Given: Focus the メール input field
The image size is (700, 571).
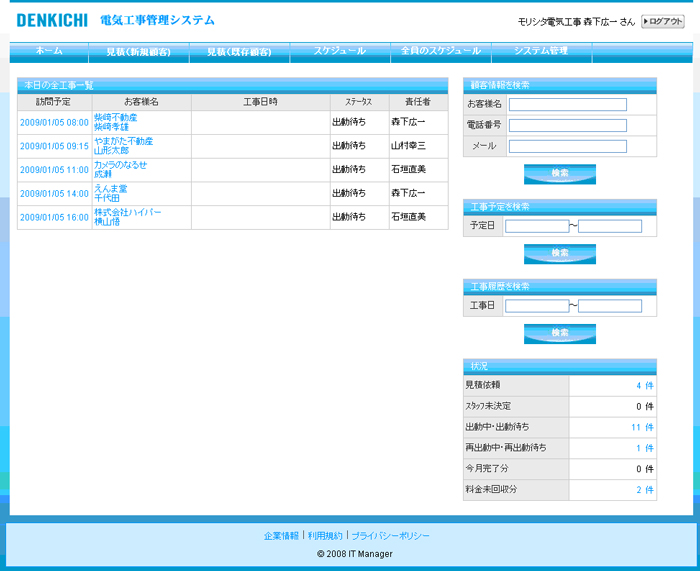Looking at the screenshot, I should 567,146.
